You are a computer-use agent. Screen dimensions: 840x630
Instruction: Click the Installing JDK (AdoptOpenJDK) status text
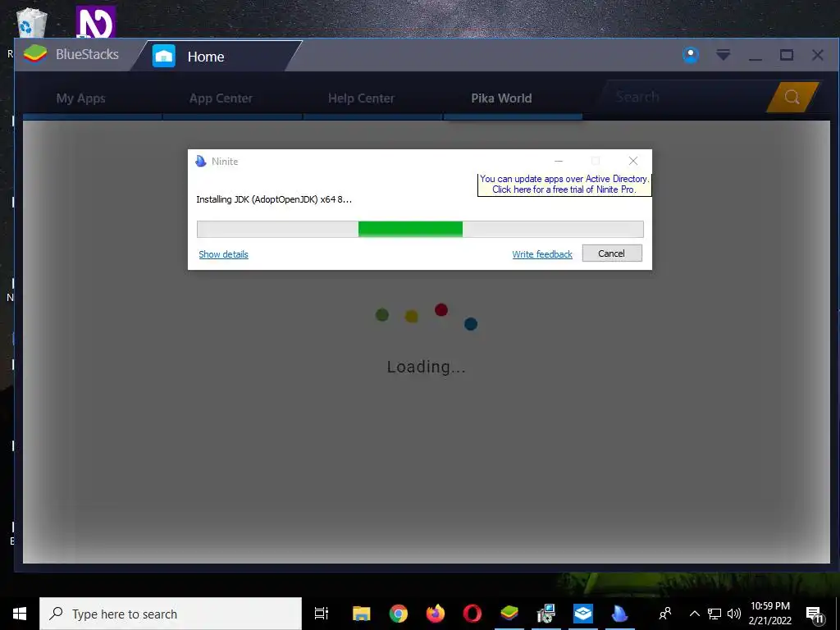(274, 200)
